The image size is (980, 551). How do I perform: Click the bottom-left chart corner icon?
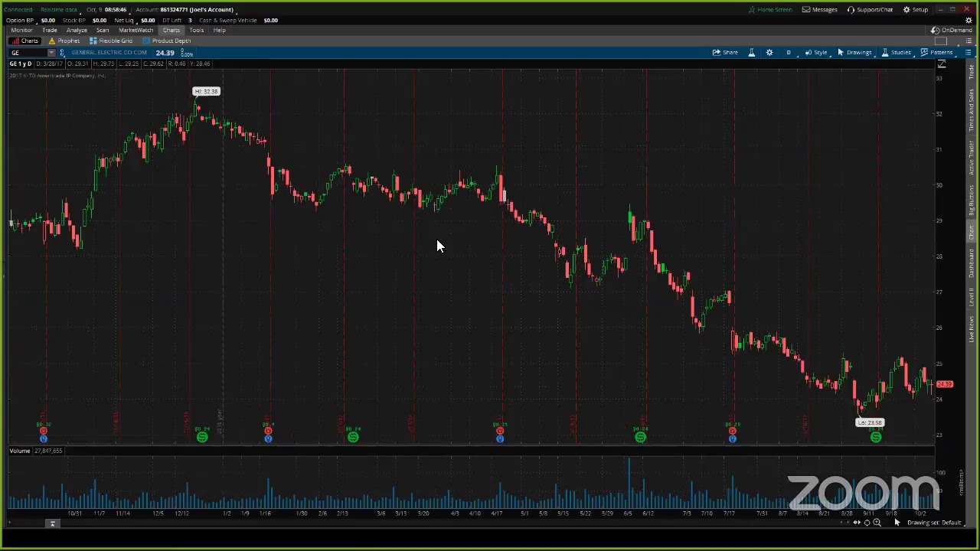pyautogui.click(x=52, y=523)
